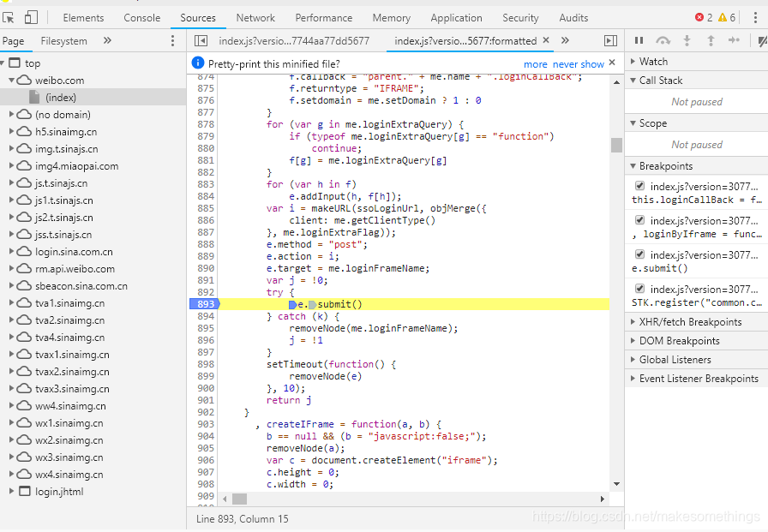Screen dimensions: 768x532
Task: Expand the (no domain) node
Action: [x=11, y=115]
